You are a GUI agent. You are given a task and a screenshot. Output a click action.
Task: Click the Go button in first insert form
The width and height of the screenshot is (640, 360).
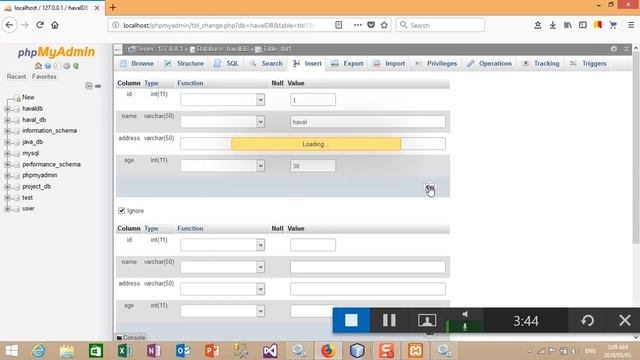pyautogui.click(x=430, y=188)
